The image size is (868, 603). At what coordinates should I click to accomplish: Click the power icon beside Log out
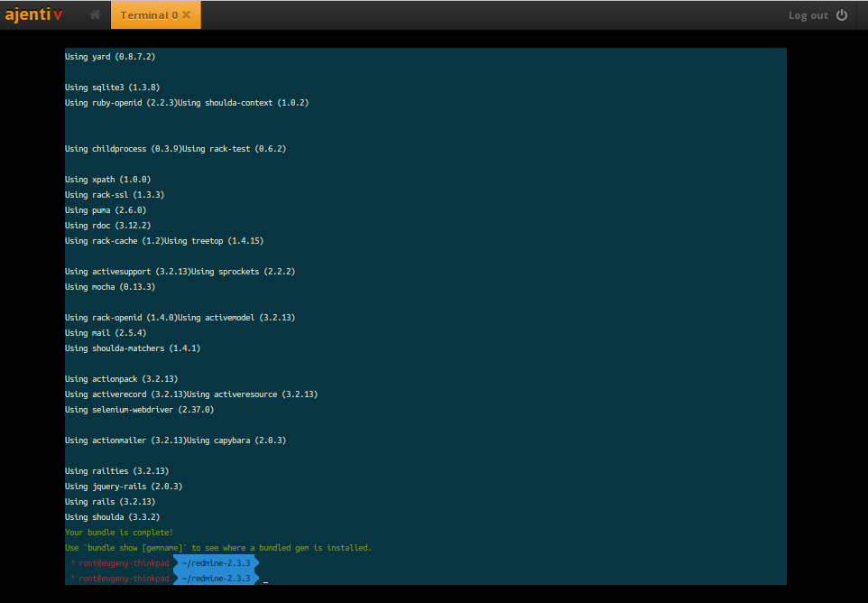(x=842, y=15)
